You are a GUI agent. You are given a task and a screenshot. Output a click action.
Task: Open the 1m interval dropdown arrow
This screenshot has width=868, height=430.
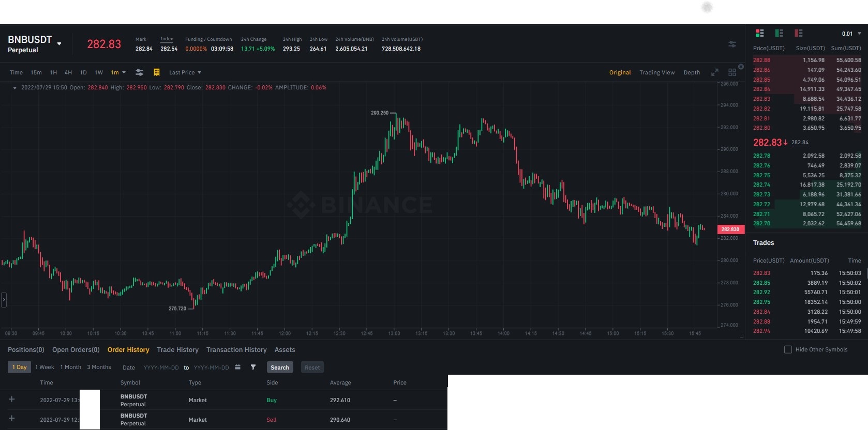pos(124,72)
